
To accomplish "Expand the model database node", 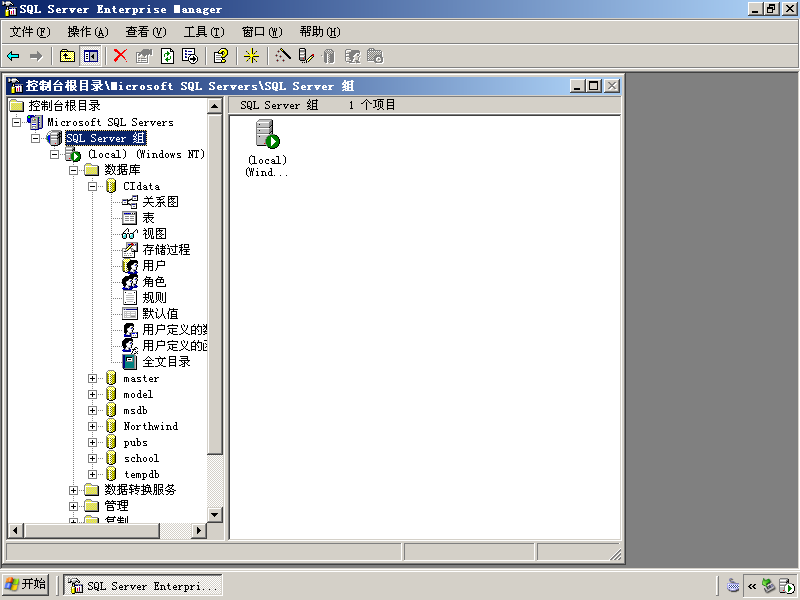I will [92, 394].
